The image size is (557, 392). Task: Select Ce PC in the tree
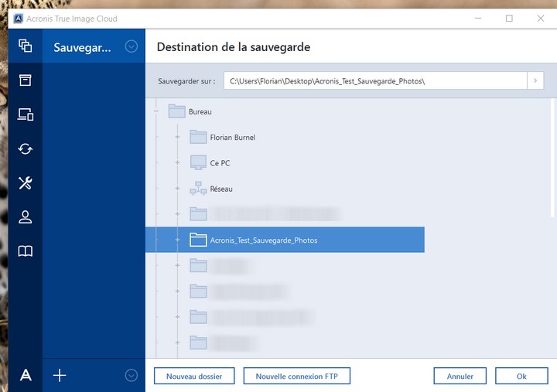pyautogui.click(x=220, y=163)
